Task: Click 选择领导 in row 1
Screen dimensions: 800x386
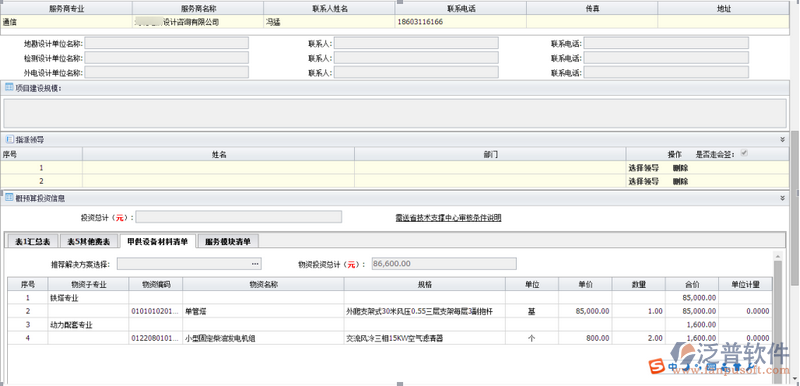Action: pos(643,168)
